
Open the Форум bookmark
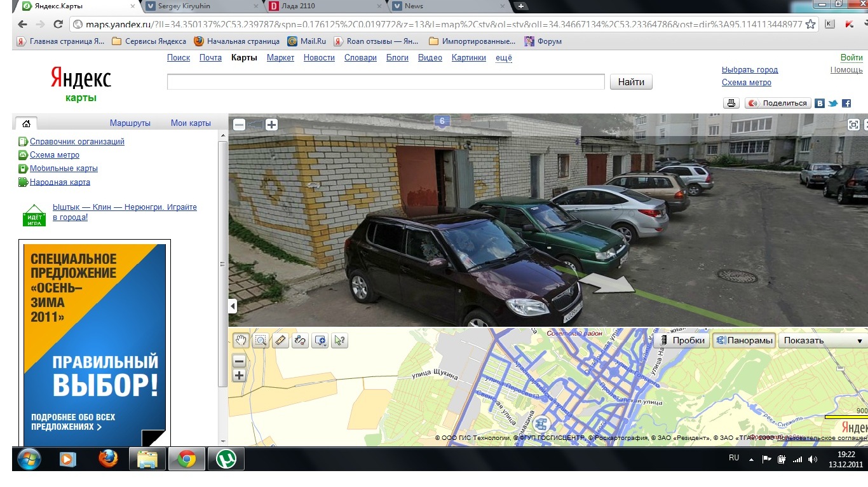point(543,41)
